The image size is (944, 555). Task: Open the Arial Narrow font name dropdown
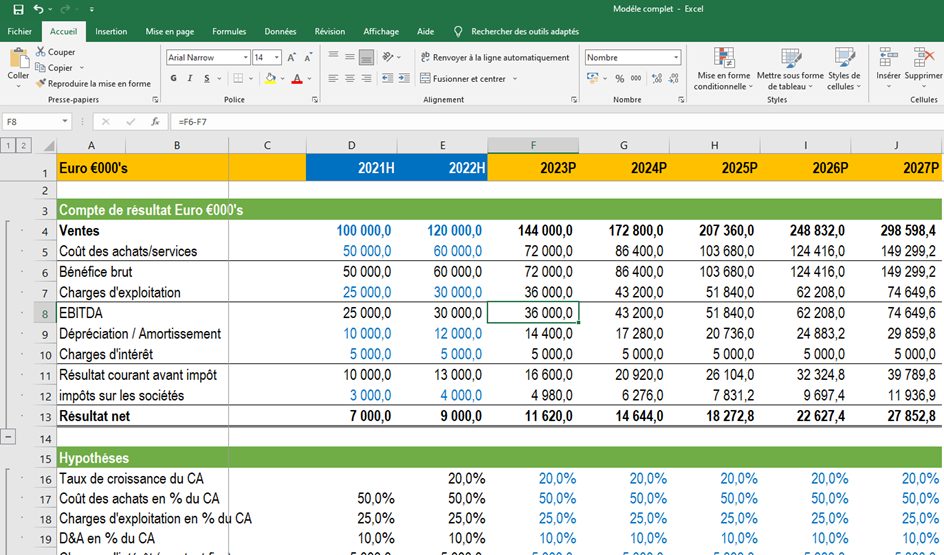244,58
